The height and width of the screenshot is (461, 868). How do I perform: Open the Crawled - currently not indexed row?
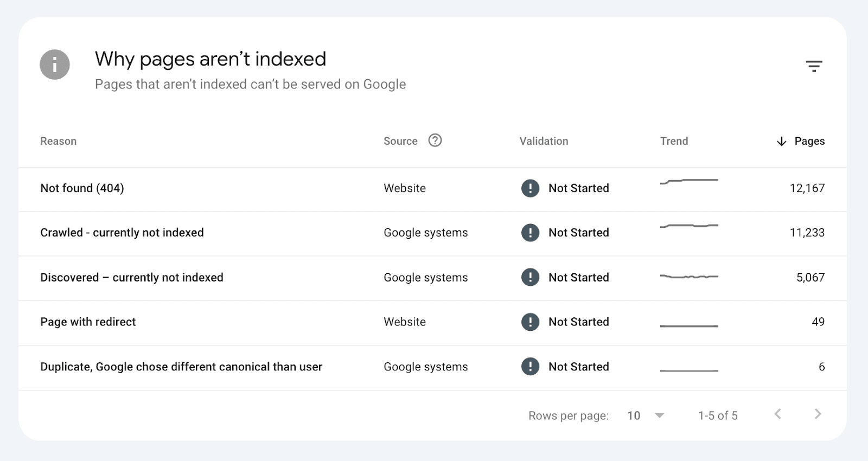(122, 233)
